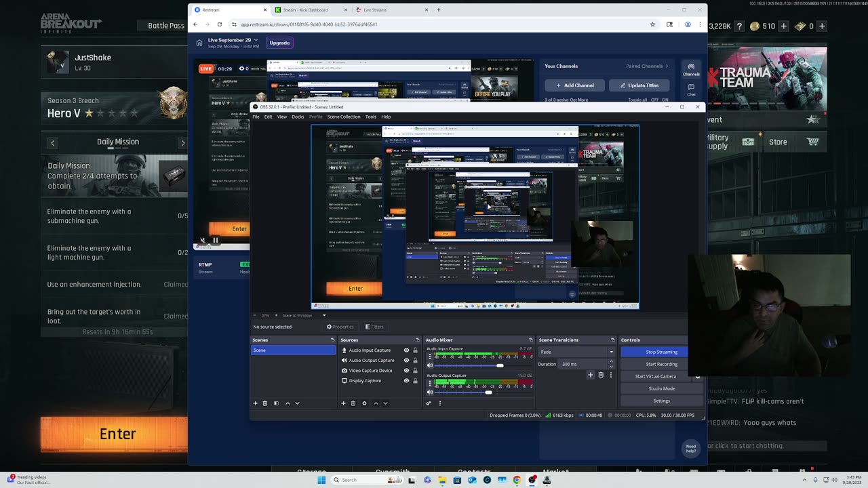Add a new source in Sources panel
This screenshot has height=488, width=868.
pyautogui.click(x=343, y=403)
